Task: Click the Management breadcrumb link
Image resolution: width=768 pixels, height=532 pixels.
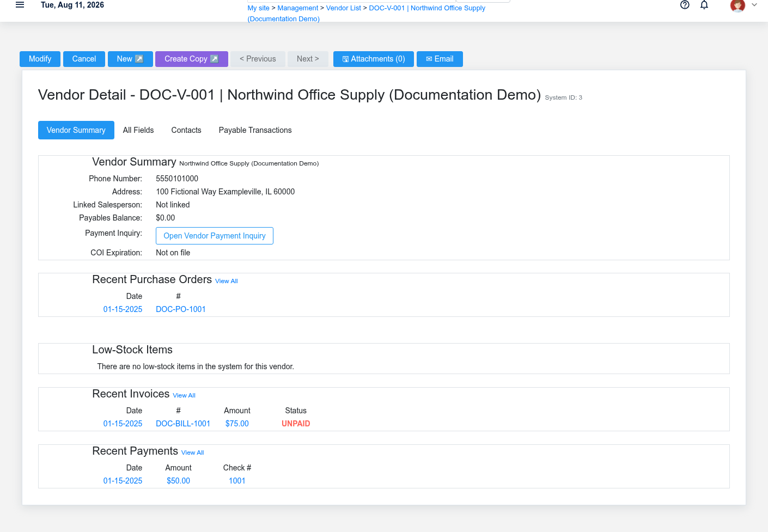Action: point(298,8)
